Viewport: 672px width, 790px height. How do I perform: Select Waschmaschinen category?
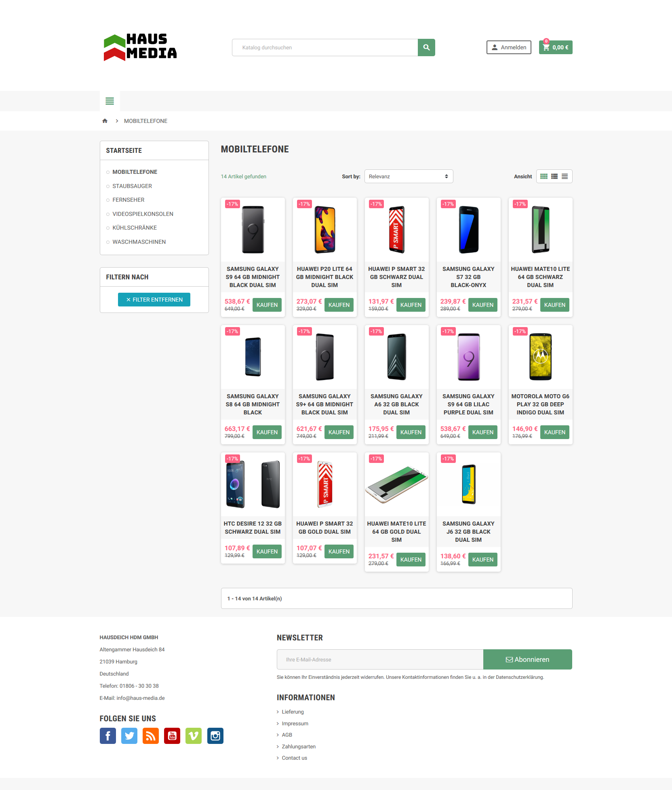pyautogui.click(x=139, y=242)
